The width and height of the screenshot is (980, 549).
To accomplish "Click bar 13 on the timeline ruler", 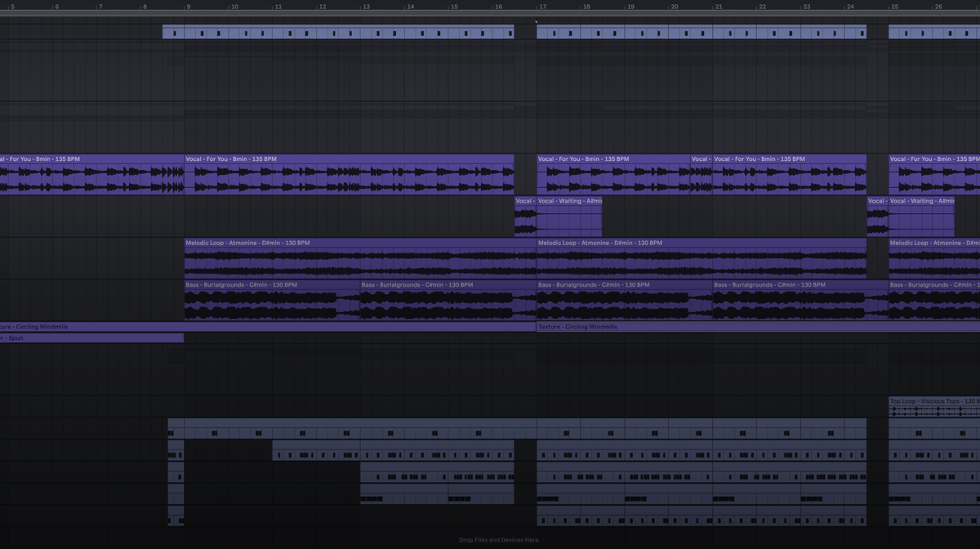I will click(366, 7).
